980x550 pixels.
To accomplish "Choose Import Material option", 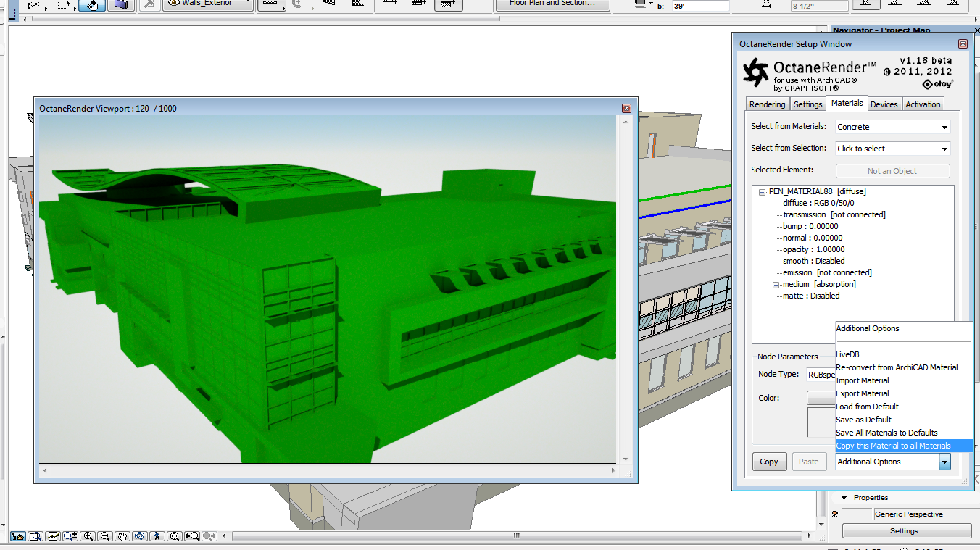I will 904,380.
